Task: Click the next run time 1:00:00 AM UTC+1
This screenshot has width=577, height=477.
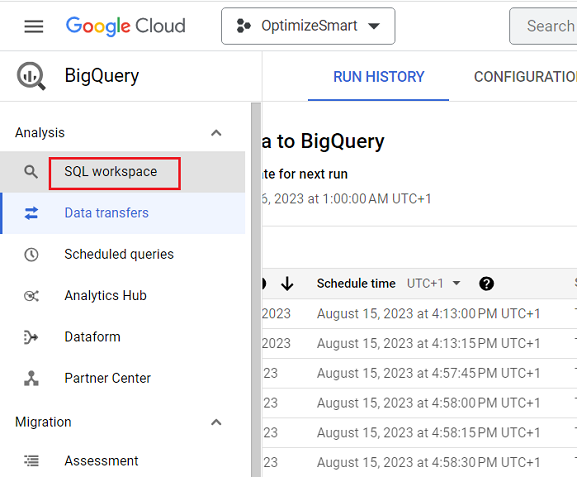Action: 346,199
